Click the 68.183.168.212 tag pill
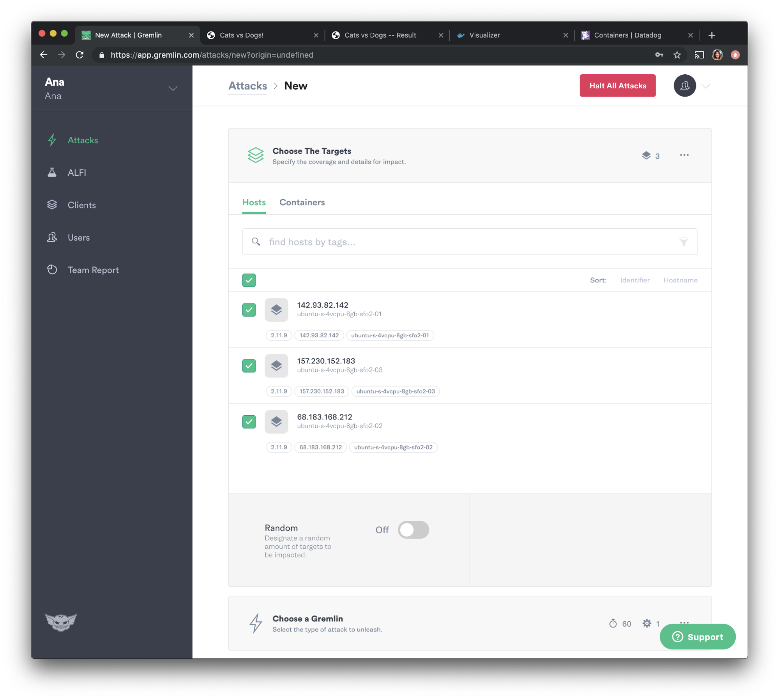Screen dimensions: 779x700 click(320, 447)
